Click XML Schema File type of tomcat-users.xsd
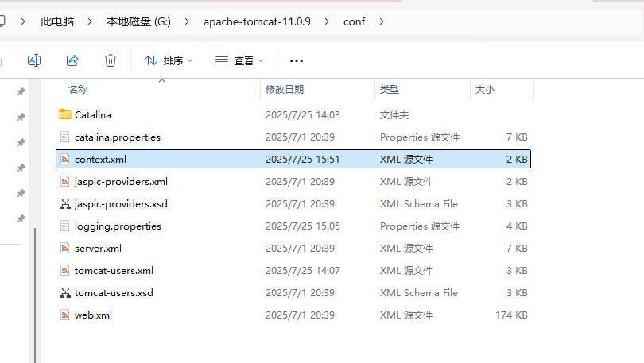Viewport: 644px width, 363px height. (418, 292)
